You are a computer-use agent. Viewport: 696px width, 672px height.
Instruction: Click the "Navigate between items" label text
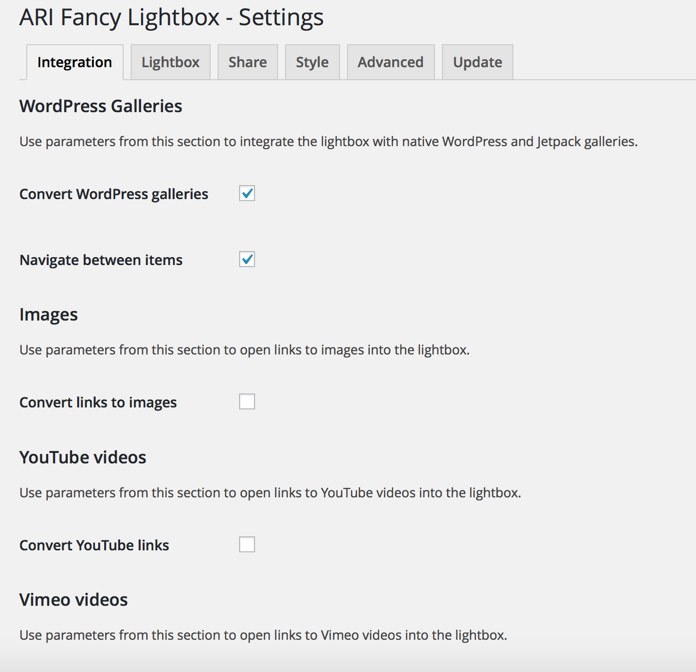coord(101,260)
